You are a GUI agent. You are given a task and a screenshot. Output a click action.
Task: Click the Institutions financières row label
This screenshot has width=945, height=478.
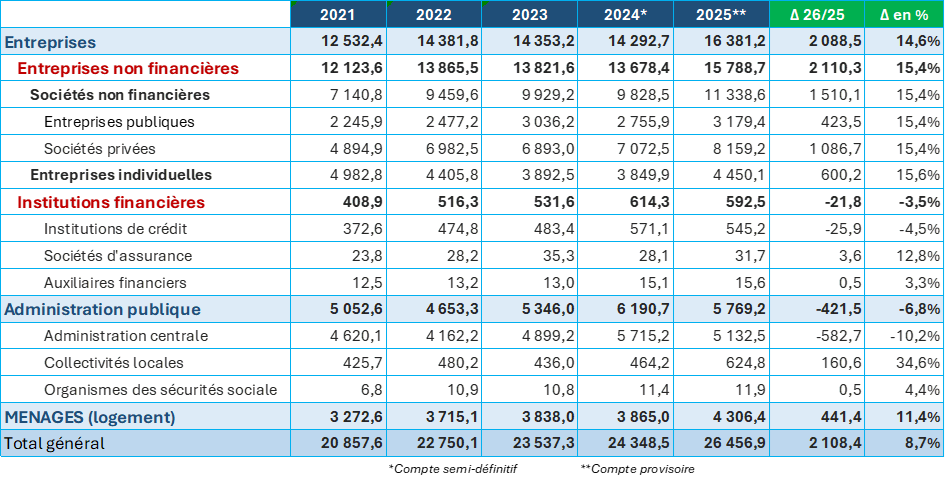(111, 202)
